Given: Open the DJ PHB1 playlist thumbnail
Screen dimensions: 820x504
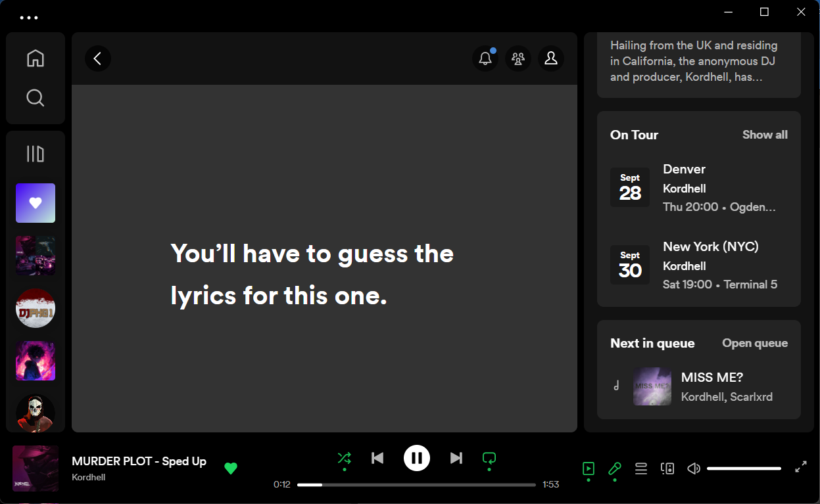Looking at the screenshot, I should click(36, 308).
